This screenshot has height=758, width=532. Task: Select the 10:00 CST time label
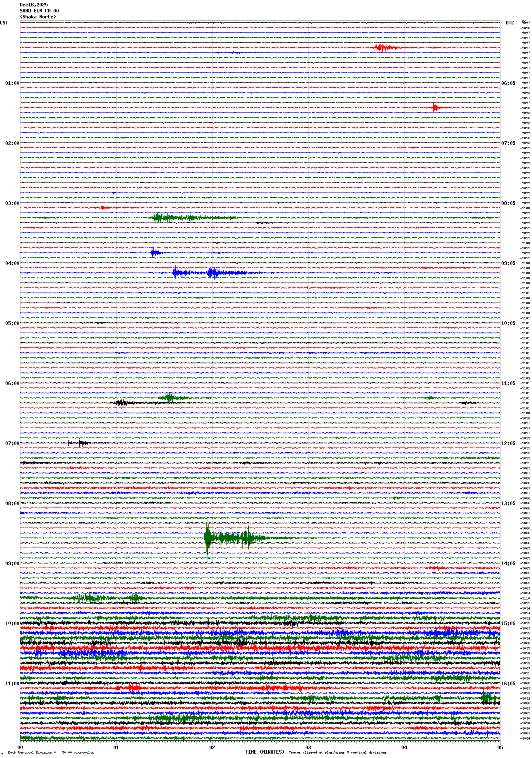[12, 624]
